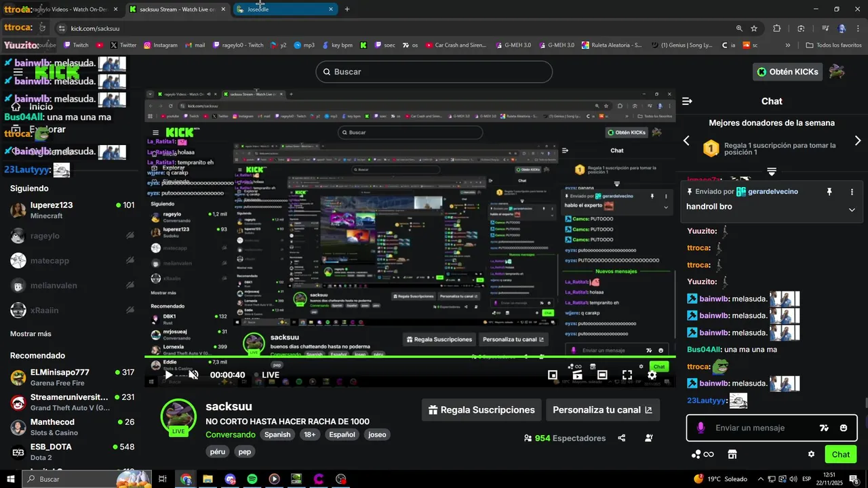The width and height of the screenshot is (868, 488).
Task: Open browser extensions puzzle icon
Action: coord(777,28)
